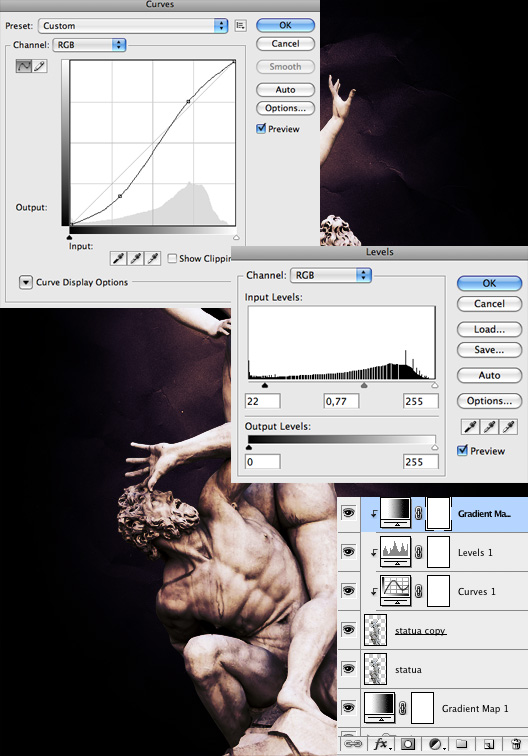Viewport: 528px width, 756px height.
Task: Hide the Gradient Map 1 layer
Action: (348, 707)
